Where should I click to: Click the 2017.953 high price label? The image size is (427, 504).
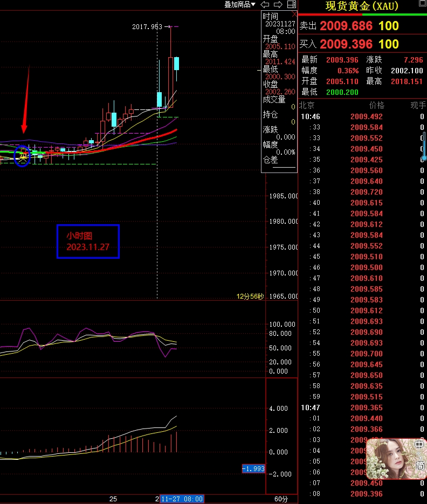(147, 26)
